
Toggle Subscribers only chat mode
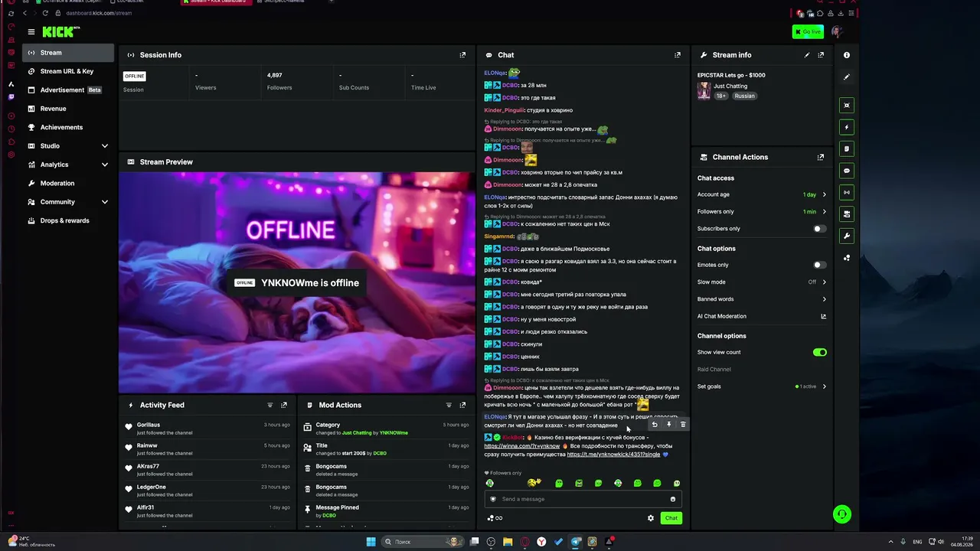pyautogui.click(x=819, y=229)
